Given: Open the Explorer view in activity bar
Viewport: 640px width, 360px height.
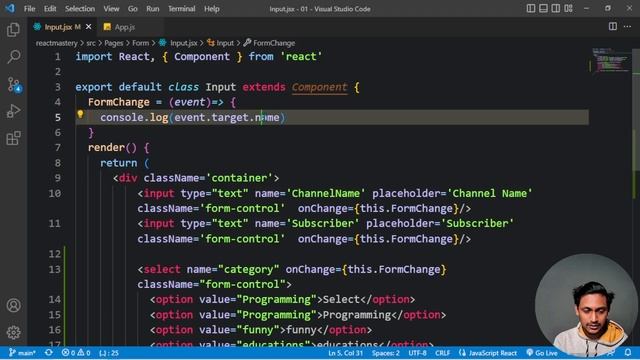Looking at the screenshot, I should [x=13, y=30].
